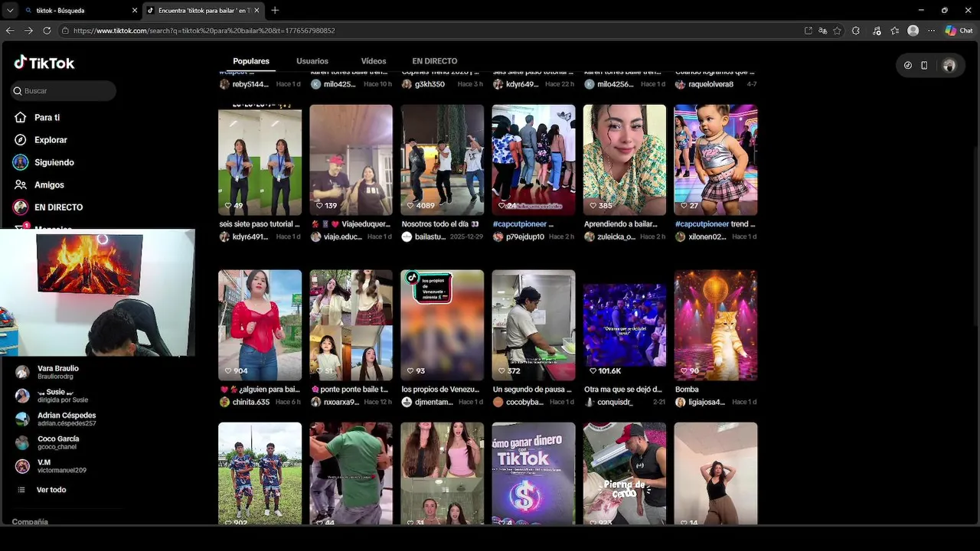This screenshot has height=551, width=980.
Task: Open Para ti feed
Action: [x=47, y=118]
